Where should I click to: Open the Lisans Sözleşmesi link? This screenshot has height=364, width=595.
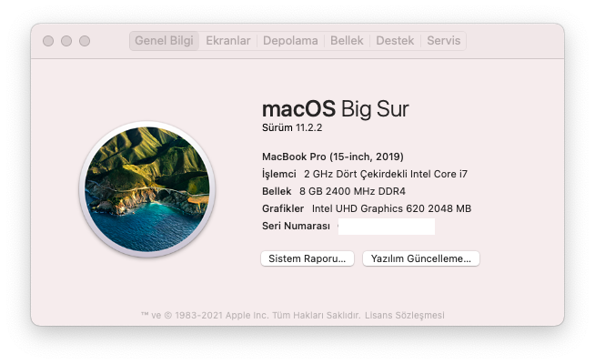coord(405,315)
